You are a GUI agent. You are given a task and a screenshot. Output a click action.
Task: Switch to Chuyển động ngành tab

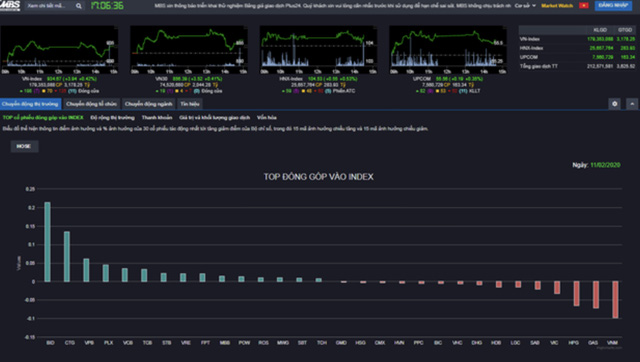[149, 104]
